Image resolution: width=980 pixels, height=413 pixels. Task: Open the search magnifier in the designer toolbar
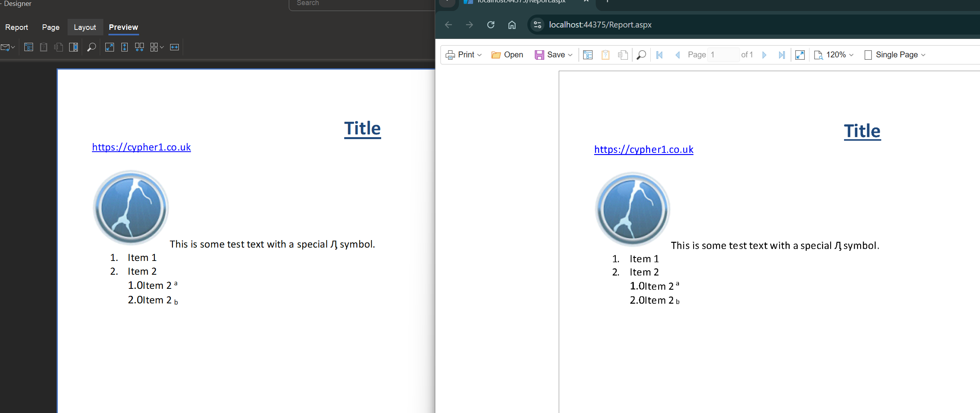click(92, 47)
